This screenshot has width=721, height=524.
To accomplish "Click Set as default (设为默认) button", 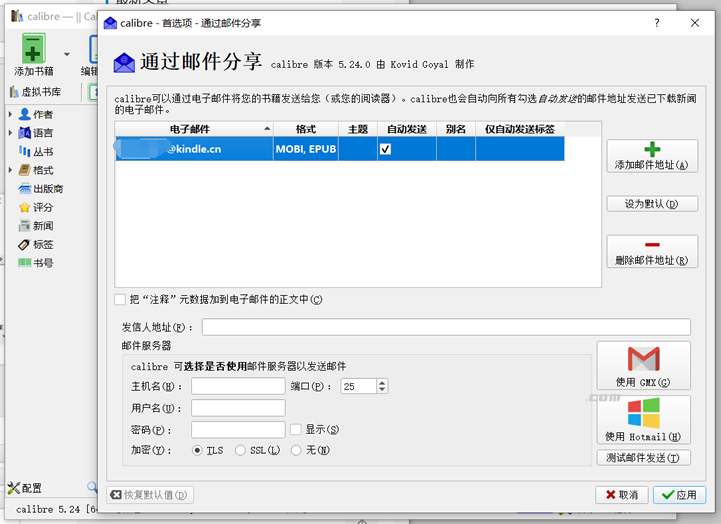I will click(x=652, y=204).
